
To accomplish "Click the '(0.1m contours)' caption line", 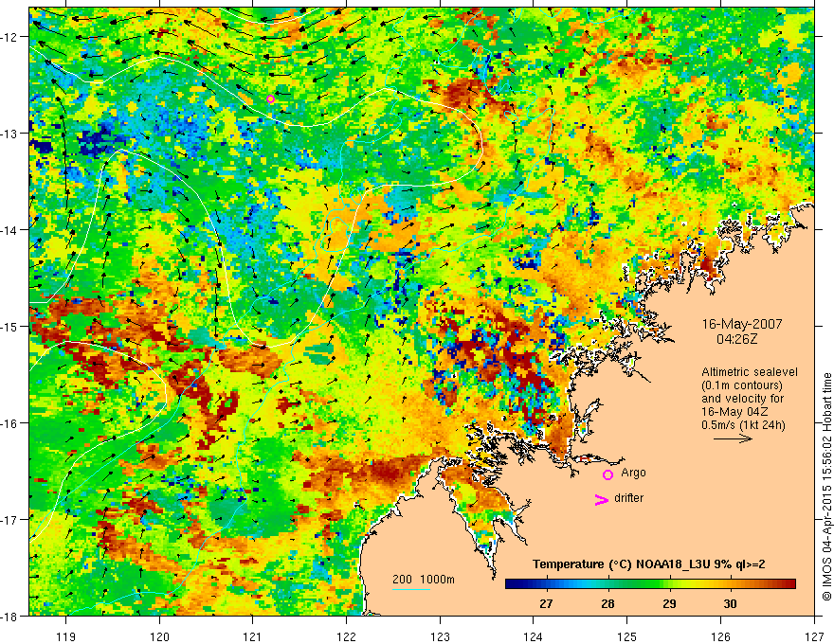I will click(x=742, y=385).
